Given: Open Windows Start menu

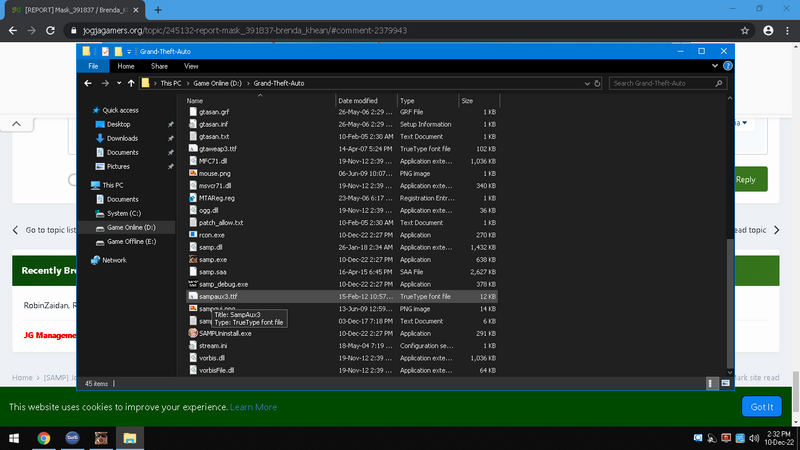Looking at the screenshot, I should (14, 438).
